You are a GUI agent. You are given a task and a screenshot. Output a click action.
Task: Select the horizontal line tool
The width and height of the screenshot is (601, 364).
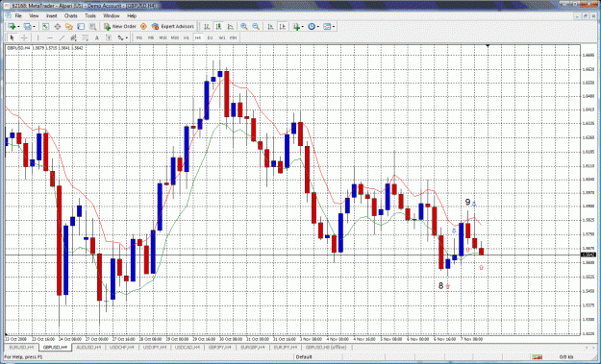point(50,37)
